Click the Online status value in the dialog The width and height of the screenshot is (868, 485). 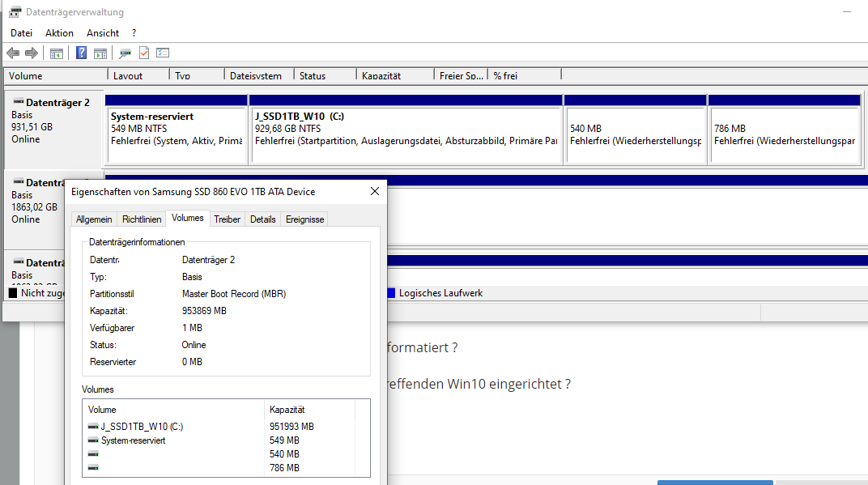pyautogui.click(x=194, y=345)
